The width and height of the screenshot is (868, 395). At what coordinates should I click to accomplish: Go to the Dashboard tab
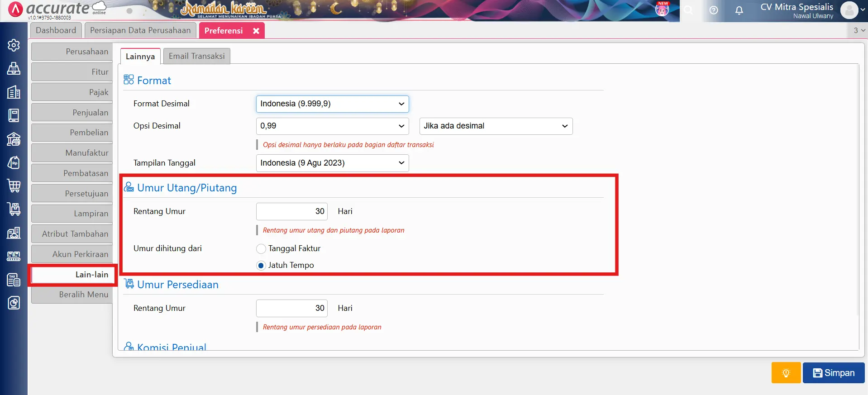pos(56,30)
